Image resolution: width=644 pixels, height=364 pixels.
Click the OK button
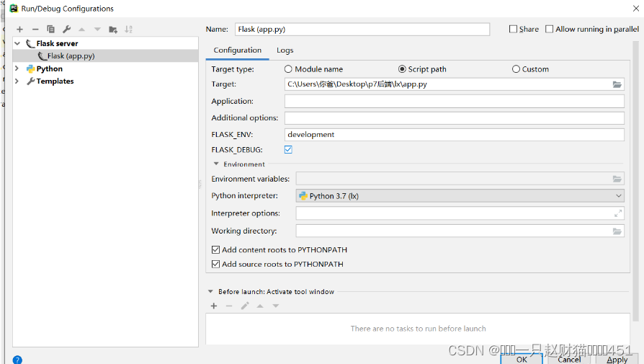click(x=522, y=359)
